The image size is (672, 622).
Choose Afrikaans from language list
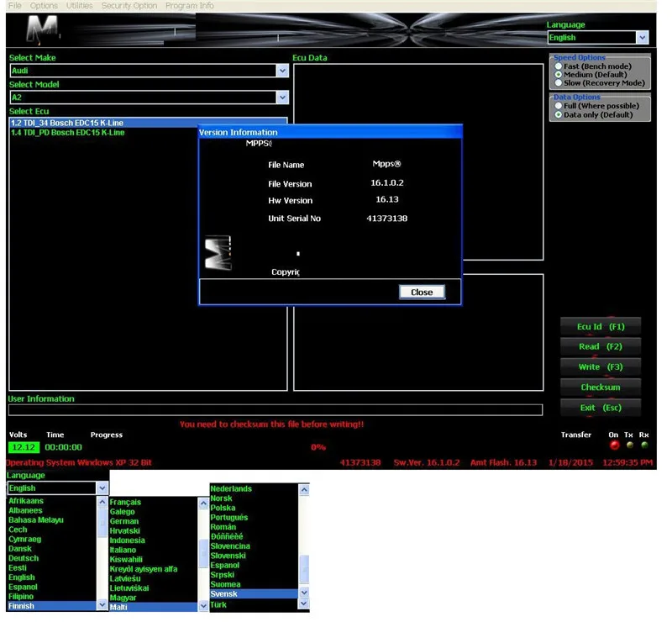(26, 501)
